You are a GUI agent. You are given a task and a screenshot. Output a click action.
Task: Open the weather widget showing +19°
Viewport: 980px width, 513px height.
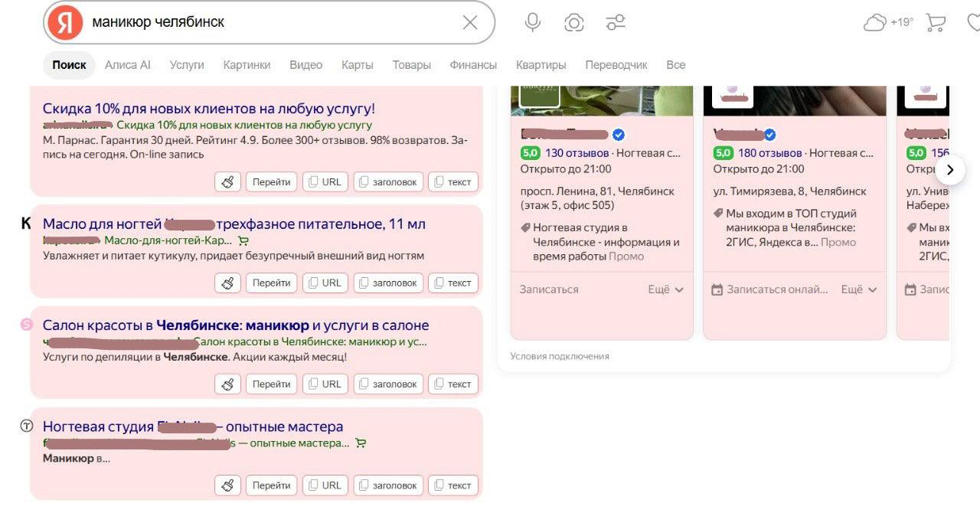[x=888, y=22]
